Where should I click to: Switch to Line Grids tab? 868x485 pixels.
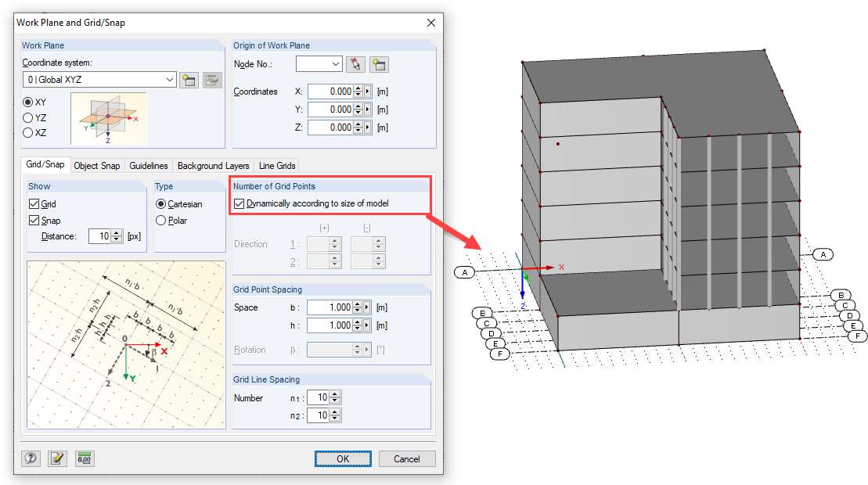pyautogui.click(x=277, y=166)
